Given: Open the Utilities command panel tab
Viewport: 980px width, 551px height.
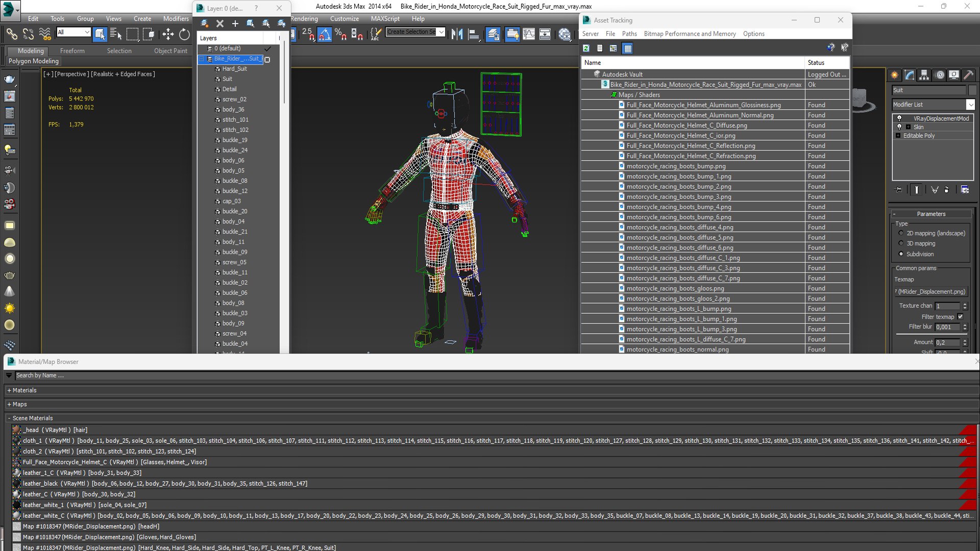Looking at the screenshot, I should [969, 75].
